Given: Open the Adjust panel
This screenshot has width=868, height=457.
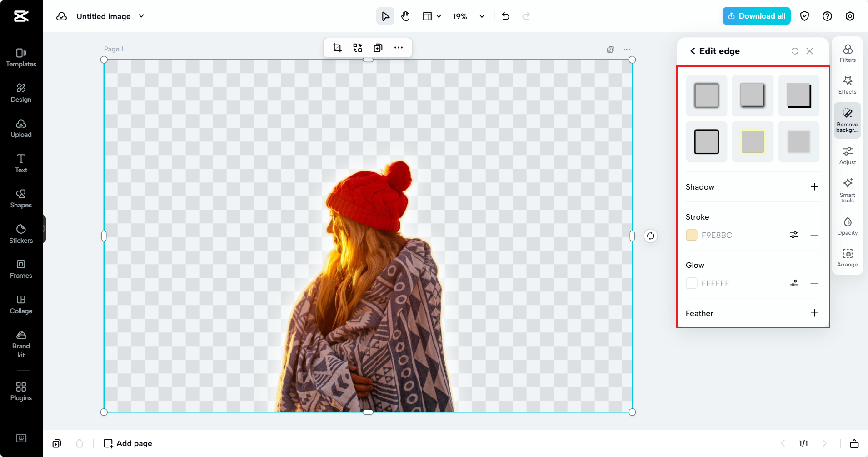Looking at the screenshot, I should pos(847,155).
